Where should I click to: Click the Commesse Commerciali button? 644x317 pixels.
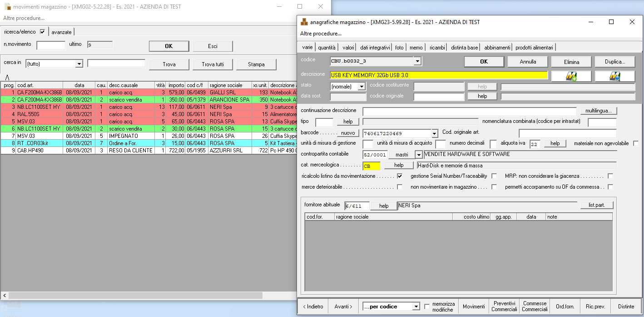pyautogui.click(x=535, y=307)
